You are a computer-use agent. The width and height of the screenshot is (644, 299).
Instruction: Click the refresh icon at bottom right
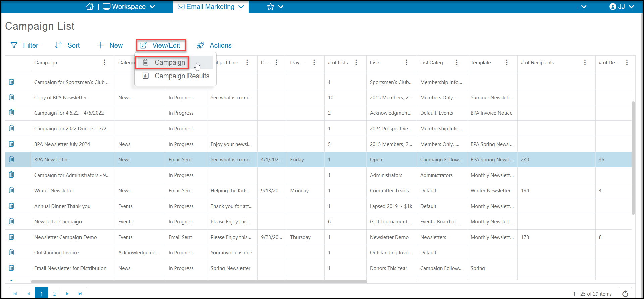point(625,294)
